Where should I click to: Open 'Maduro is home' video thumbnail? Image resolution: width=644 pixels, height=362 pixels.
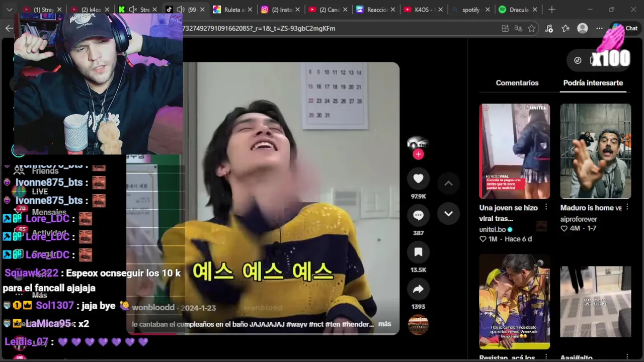[x=596, y=151]
